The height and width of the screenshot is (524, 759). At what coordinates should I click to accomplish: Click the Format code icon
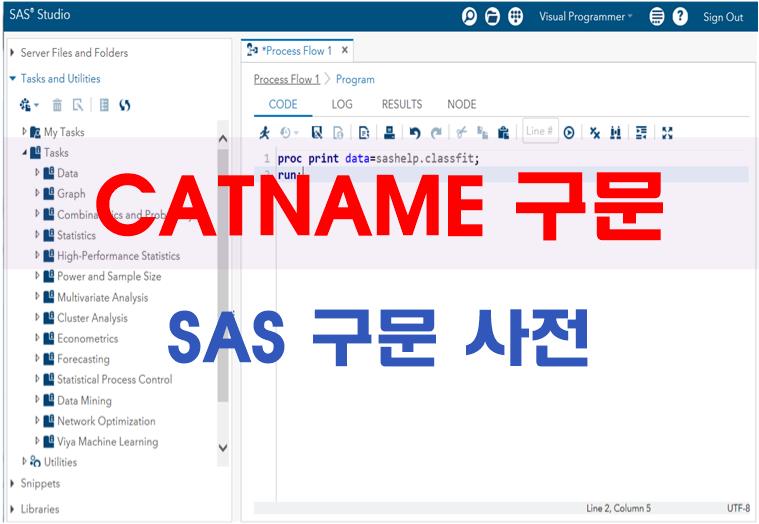coord(641,132)
